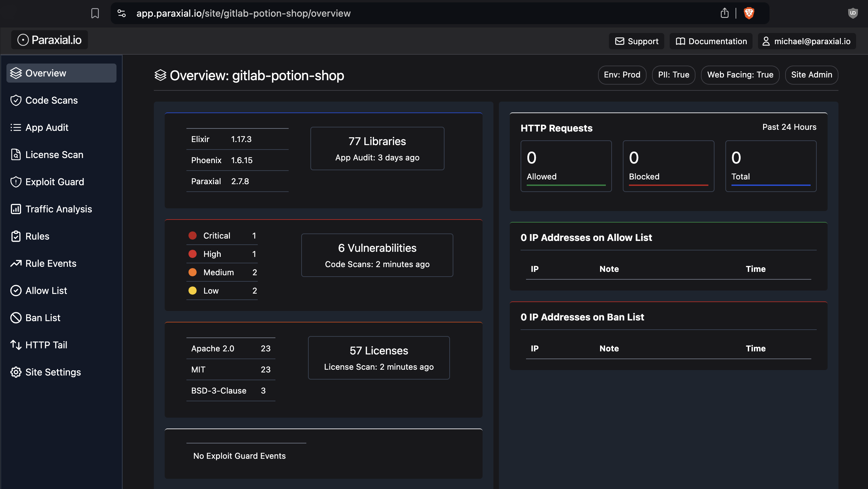
Task: Click the BSD-3-Clause license row
Action: pyautogui.click(x=231, y=390)
